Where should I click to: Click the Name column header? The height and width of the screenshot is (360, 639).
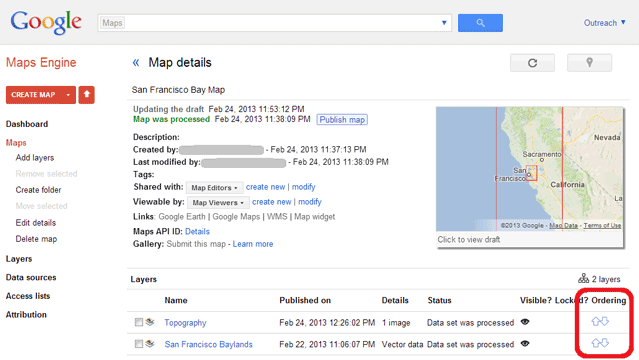pos(176,300)
